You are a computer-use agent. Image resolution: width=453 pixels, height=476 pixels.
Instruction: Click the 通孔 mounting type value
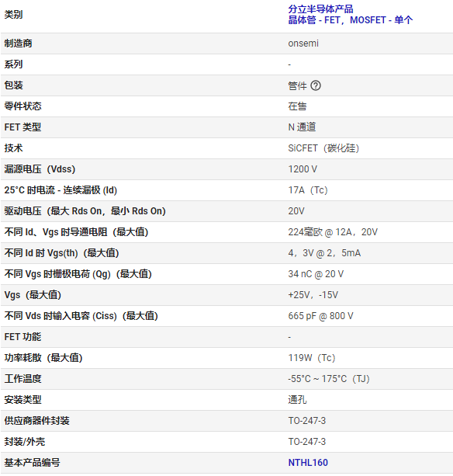coord(297,400)
